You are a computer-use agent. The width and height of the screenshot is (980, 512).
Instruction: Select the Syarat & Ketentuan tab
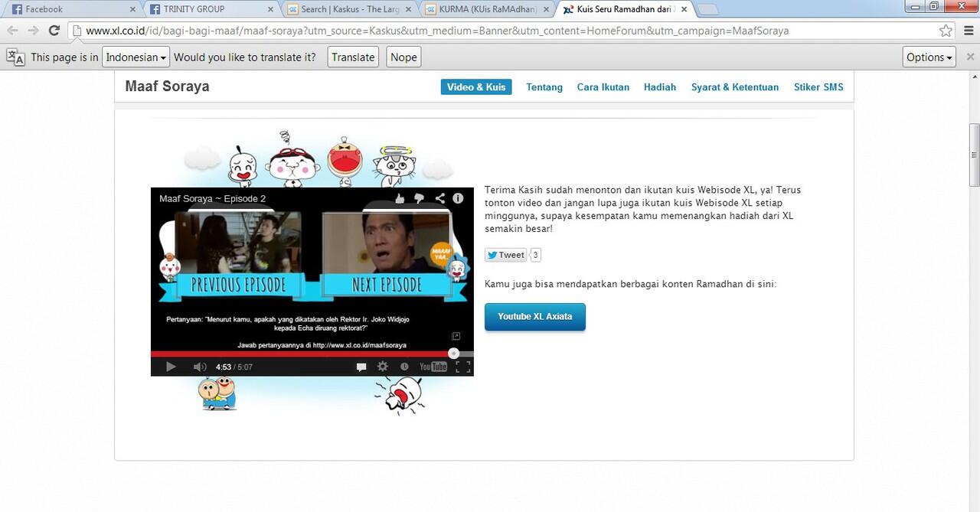734,86
